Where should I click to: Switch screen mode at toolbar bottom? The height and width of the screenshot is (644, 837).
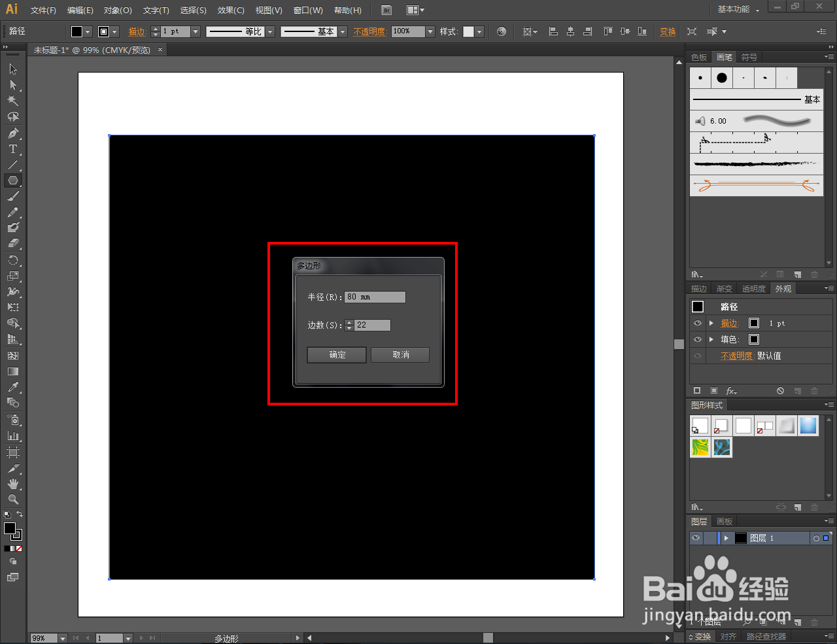13,577
